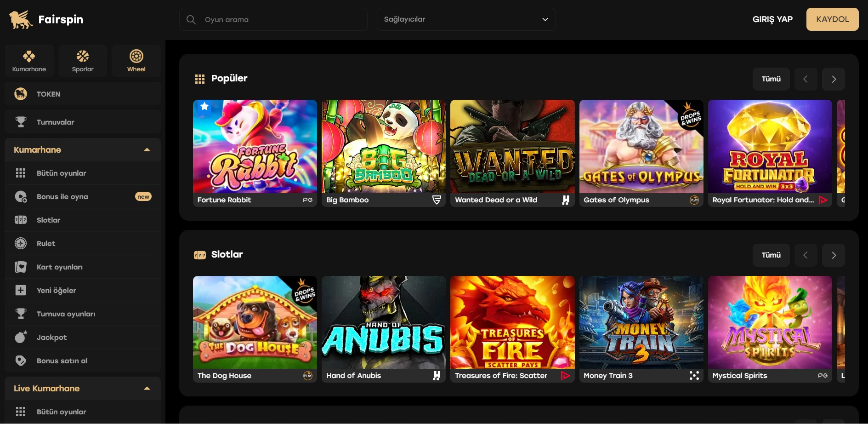
Task: Click Tümü in the Popüler section
Action: (x=771, y=79)
